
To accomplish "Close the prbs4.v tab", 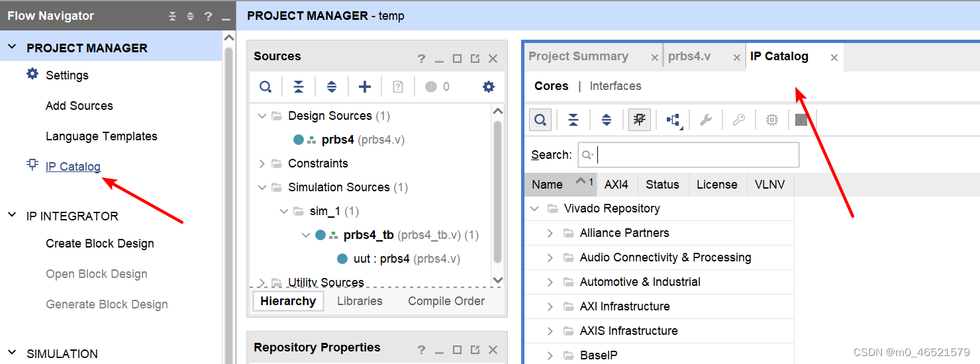I will (x=736, y=58).
